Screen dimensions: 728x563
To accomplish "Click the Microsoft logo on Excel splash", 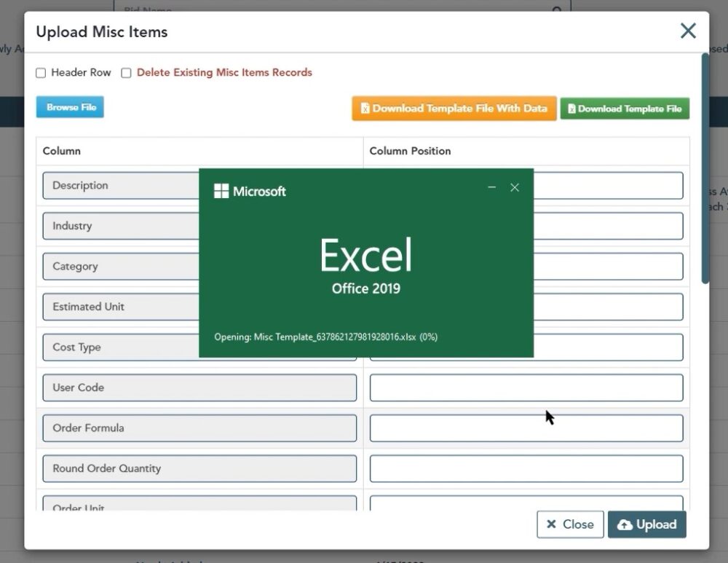I will 221,192.
